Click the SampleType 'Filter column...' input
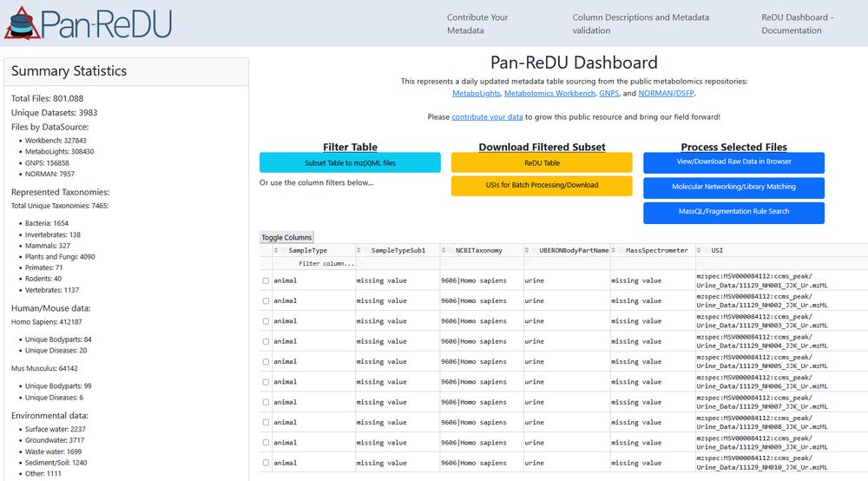Screen dimensions: 868x481 [313, 263]
